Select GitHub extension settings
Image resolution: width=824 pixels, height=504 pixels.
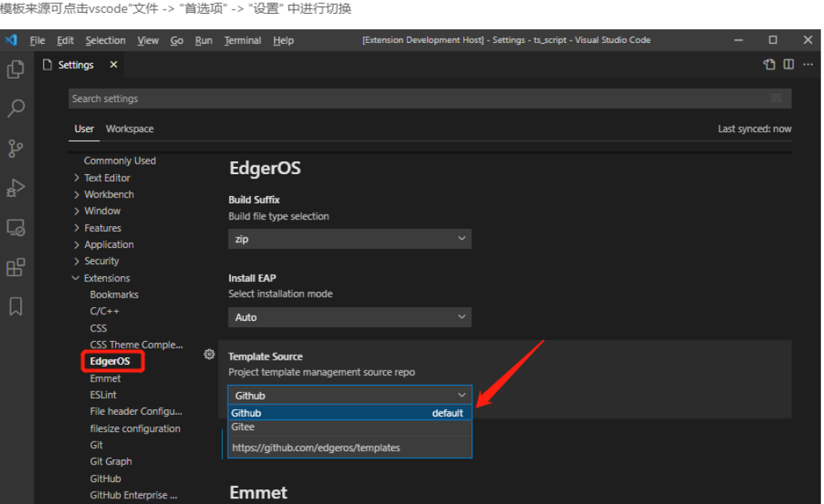point(105,479)
